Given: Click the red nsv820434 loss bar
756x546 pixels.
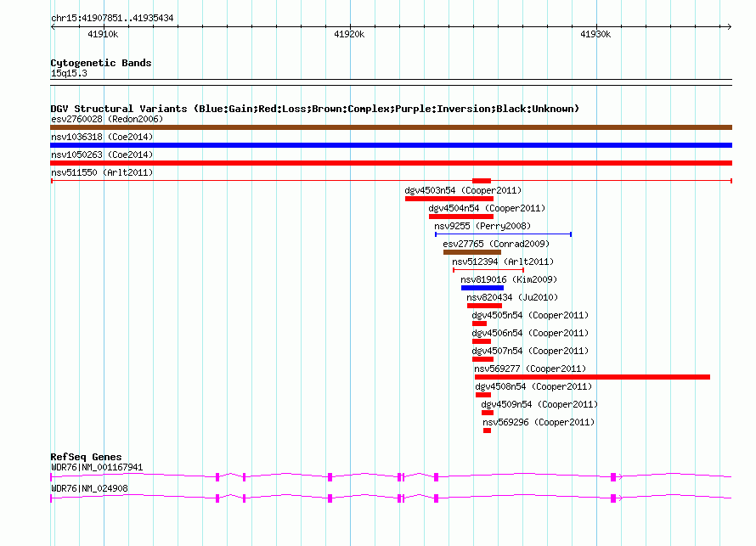Looking at the screenshot, I should (x=484, y=306).
